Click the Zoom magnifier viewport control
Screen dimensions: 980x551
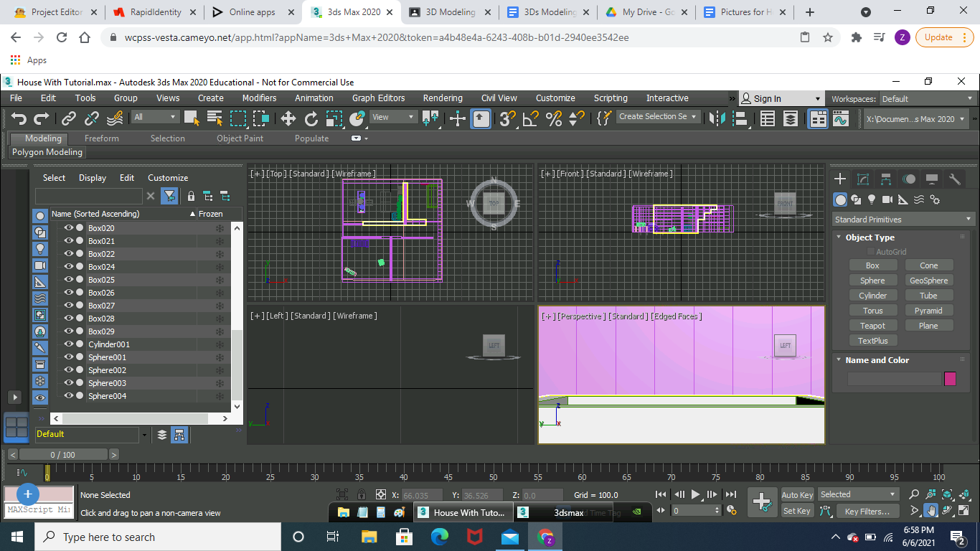click(914, 494)
